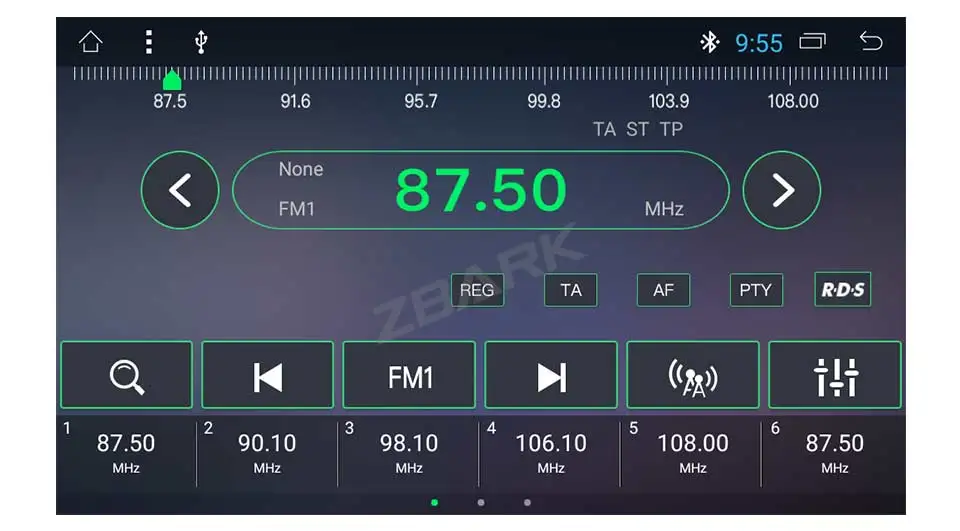Open the equalizer sliders icon
Image resolution: width=960 pixels, height=531 pixels.
pos(835,375)
